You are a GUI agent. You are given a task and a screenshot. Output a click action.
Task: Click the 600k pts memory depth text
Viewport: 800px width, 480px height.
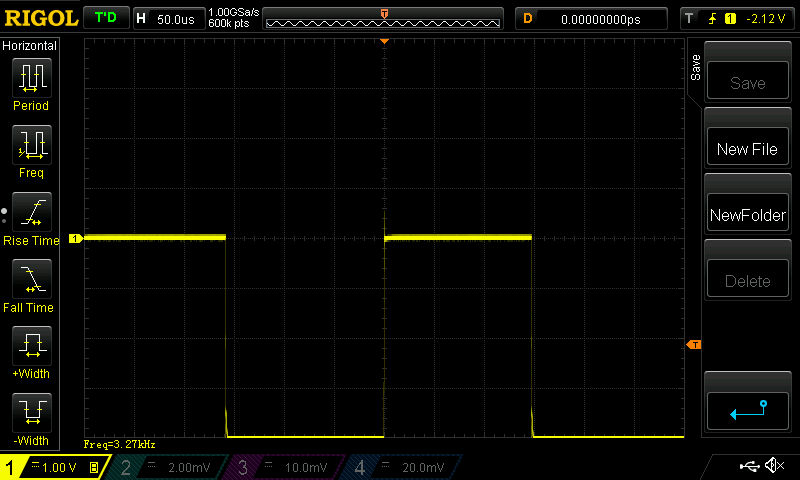pos(229,24)
